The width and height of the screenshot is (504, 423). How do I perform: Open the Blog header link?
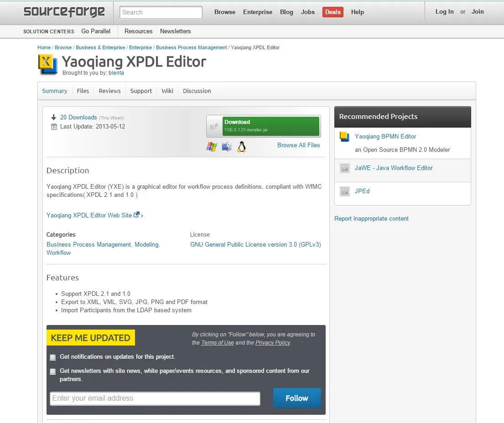click(x=286, y=12)
